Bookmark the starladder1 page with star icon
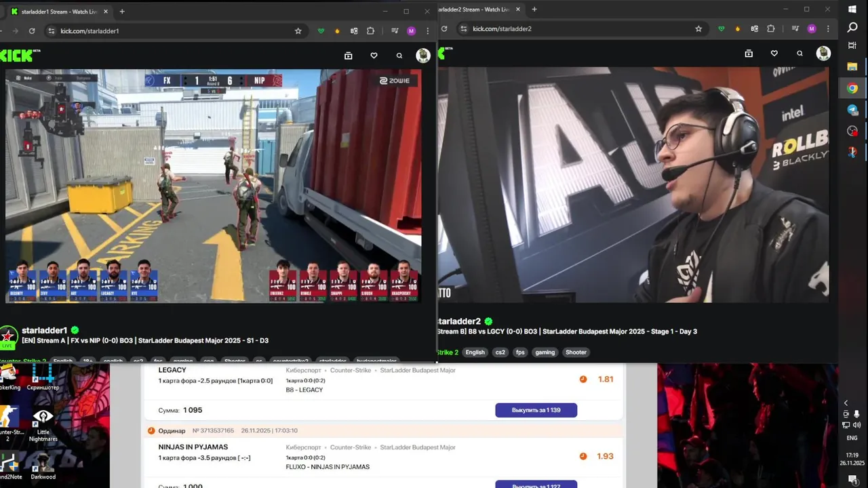 298,30
